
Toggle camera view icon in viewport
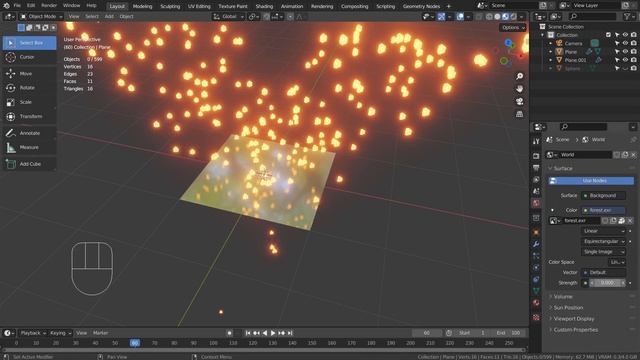coord(520,102)
